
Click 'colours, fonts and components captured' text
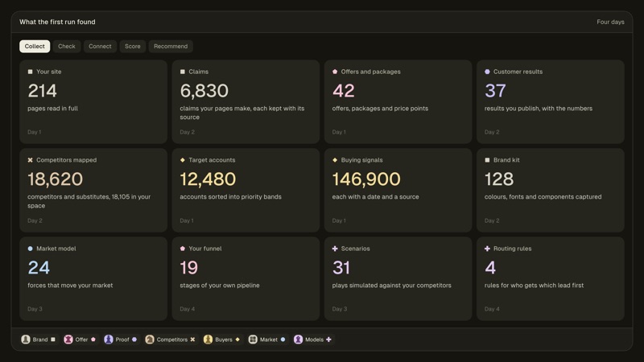click(543, 197)
